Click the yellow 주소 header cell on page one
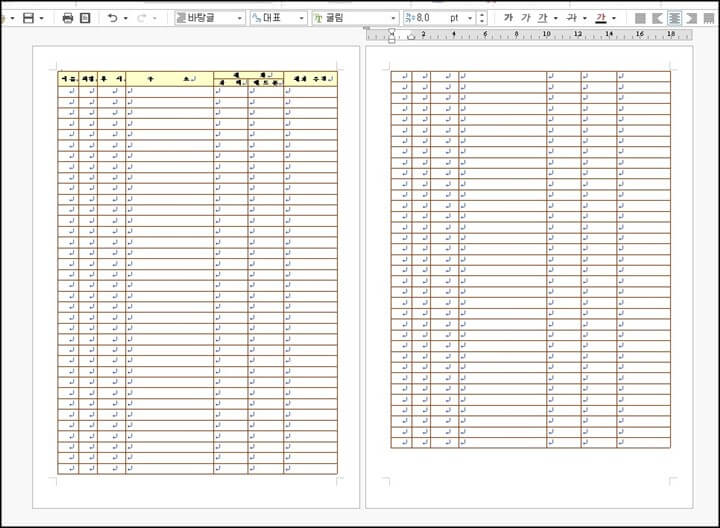The image size is (720, 528). pyautogui.click(x=169, y=79)
